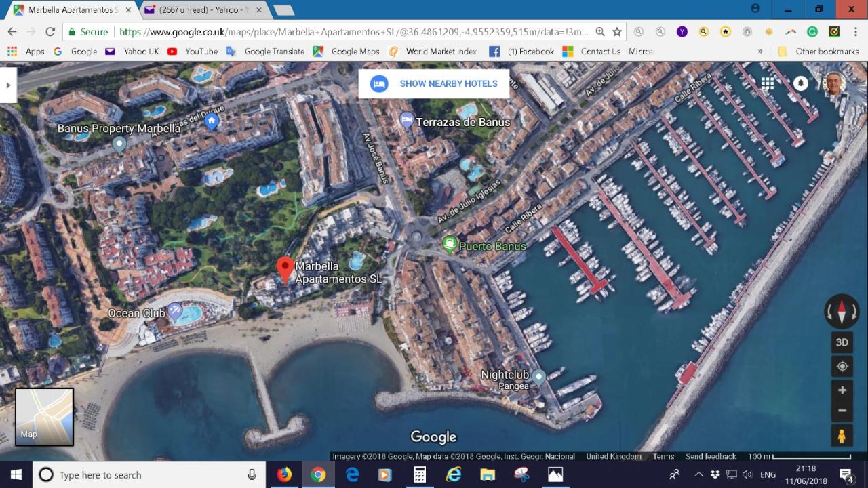Go back to previous page
868x488 pixels.
pos(12,32)
